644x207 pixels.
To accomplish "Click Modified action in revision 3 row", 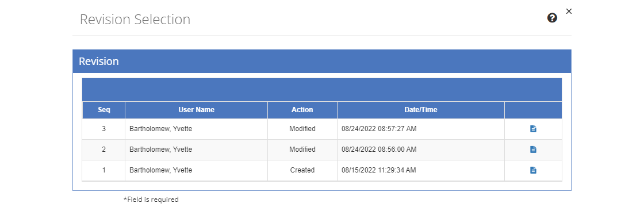I will click(302, 129).
